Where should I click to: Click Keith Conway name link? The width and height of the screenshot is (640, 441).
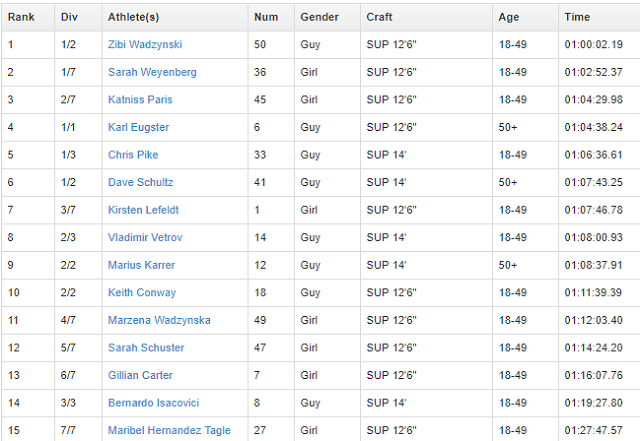(142, 293)
